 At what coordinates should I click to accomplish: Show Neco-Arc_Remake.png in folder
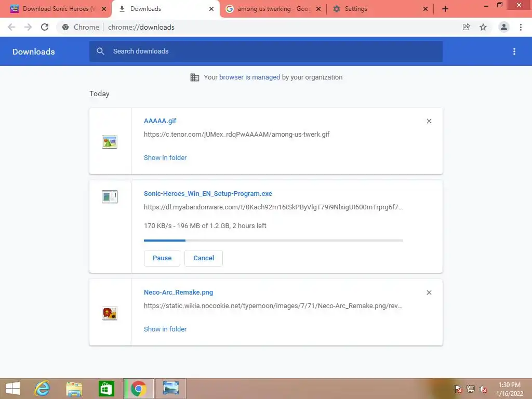tap(165, 329)
